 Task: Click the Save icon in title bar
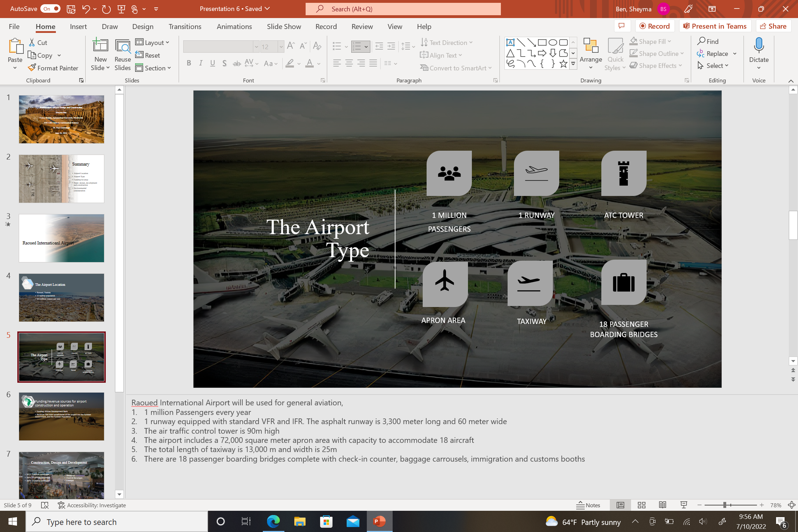(71, 9)
